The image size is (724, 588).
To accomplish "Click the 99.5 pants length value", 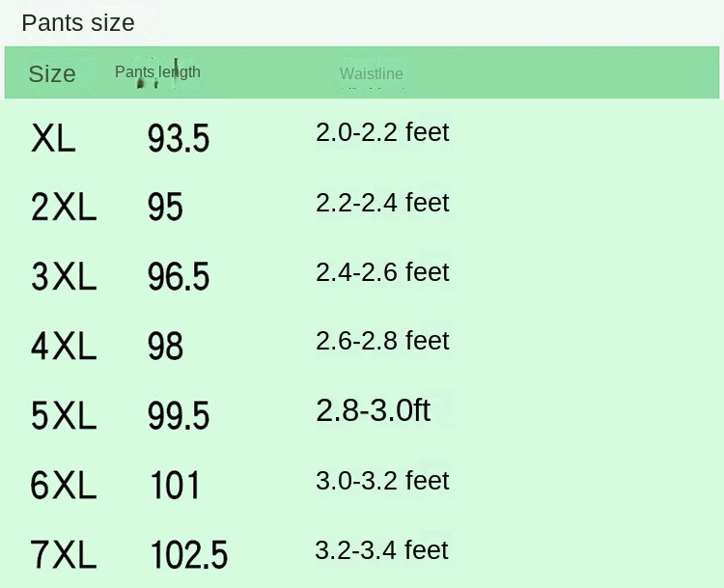I will (179, 416).
